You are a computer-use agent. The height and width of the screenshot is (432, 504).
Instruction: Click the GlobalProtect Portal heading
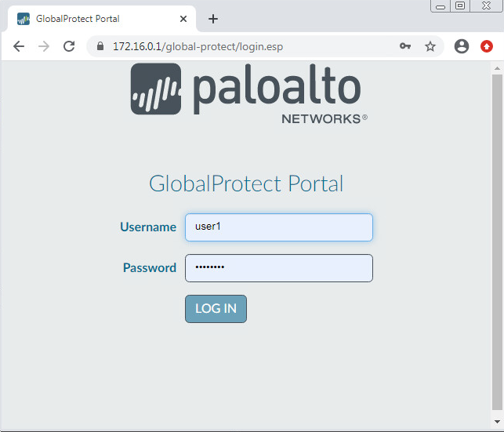point(246,183)
